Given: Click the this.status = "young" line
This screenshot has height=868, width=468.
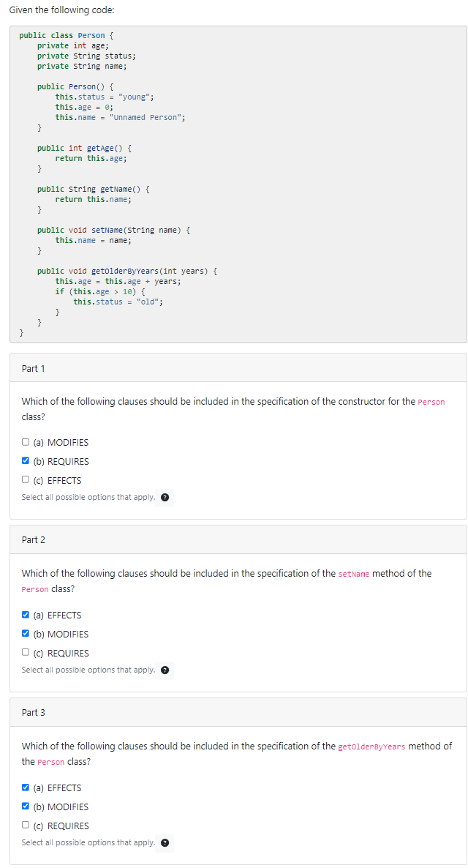Looking at the screenshot, I should pos(105,97).
